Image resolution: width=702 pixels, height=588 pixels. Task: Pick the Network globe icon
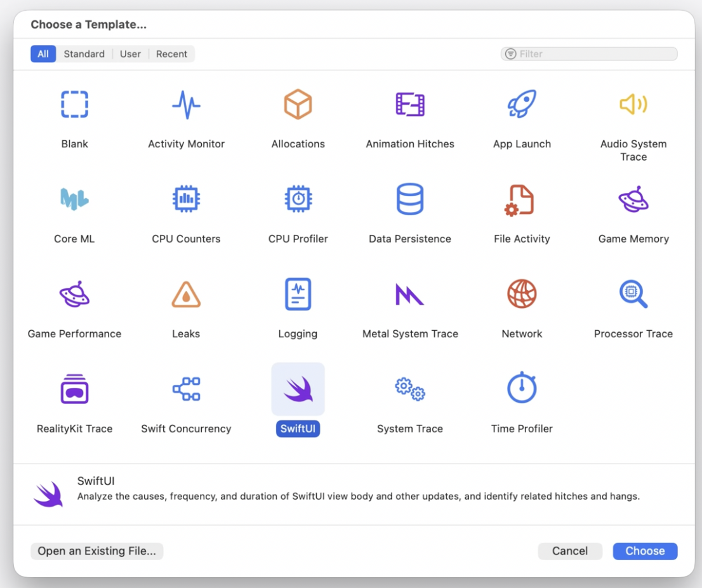[522, 294]
